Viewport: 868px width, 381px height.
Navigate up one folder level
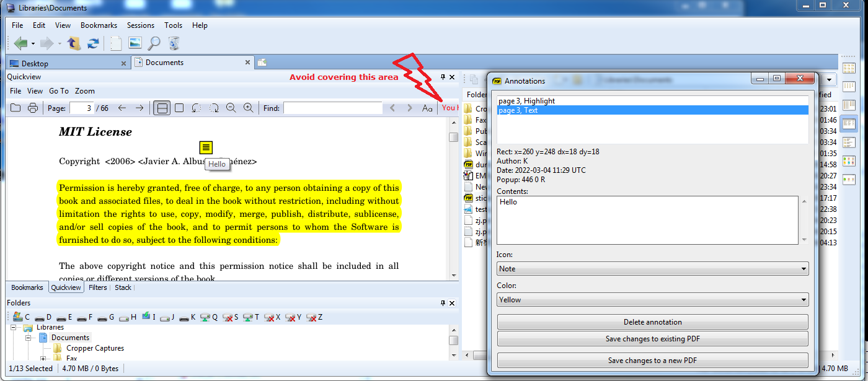[74, 43]
